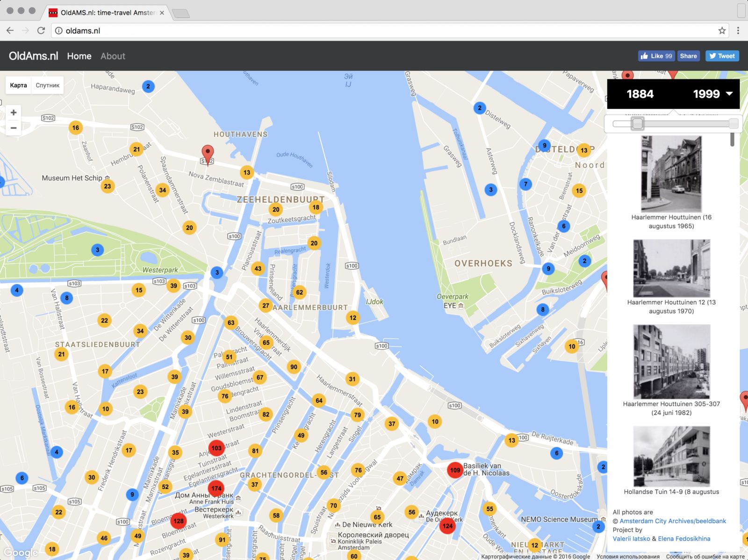Click the photo panel scrollbar
Image resolution: width=748 pixels, height=560 pixels.
tap(732, 140)
